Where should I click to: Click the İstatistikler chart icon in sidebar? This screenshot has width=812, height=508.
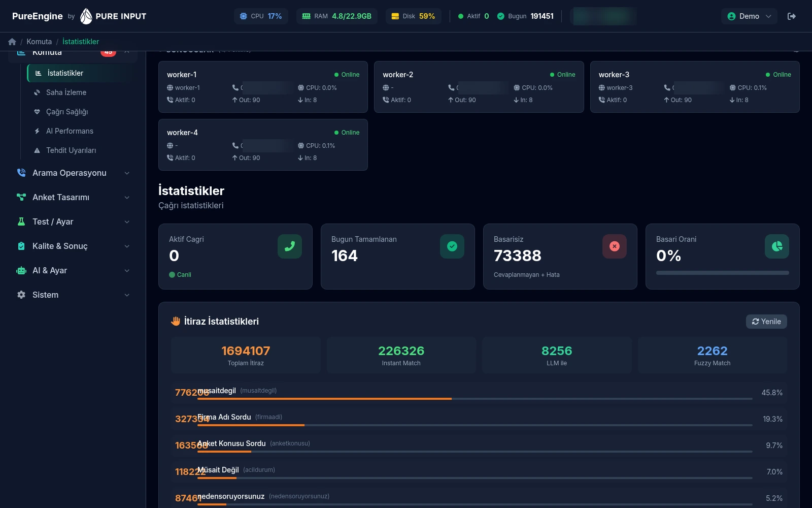click(39, 73)
